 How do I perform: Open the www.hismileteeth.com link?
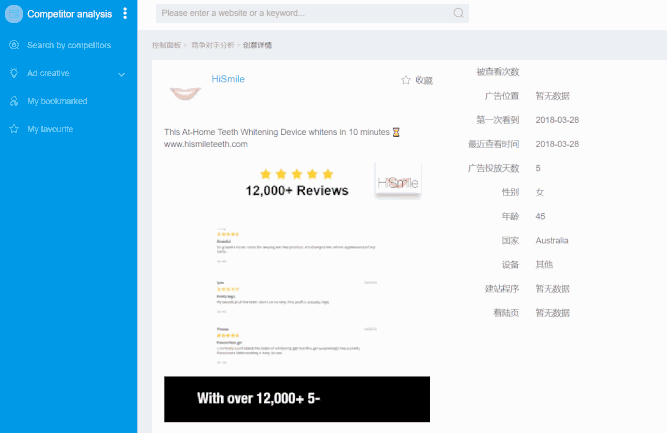point(206,144)
